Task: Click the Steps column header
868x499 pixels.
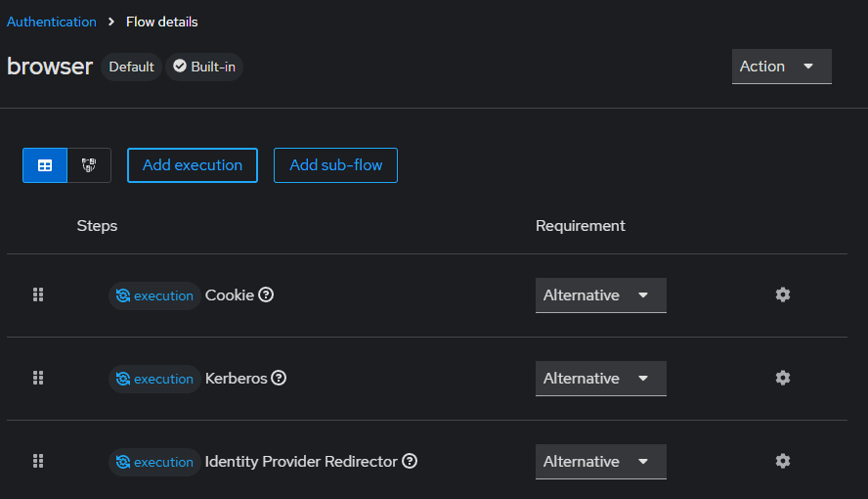Action: tap(97, 226)
